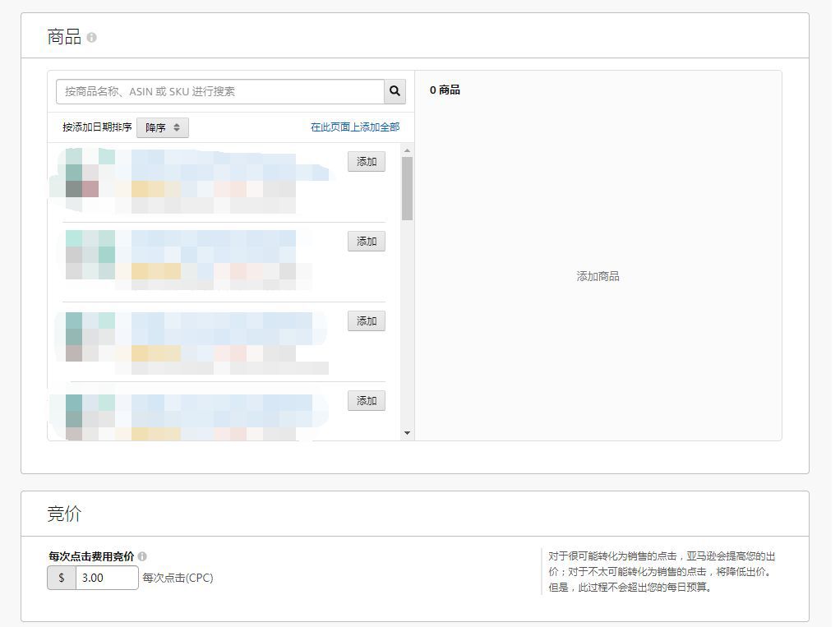The image size is (840, 627).
Task: Open the 降序 sort order dropdown
Action: [163, 127]
